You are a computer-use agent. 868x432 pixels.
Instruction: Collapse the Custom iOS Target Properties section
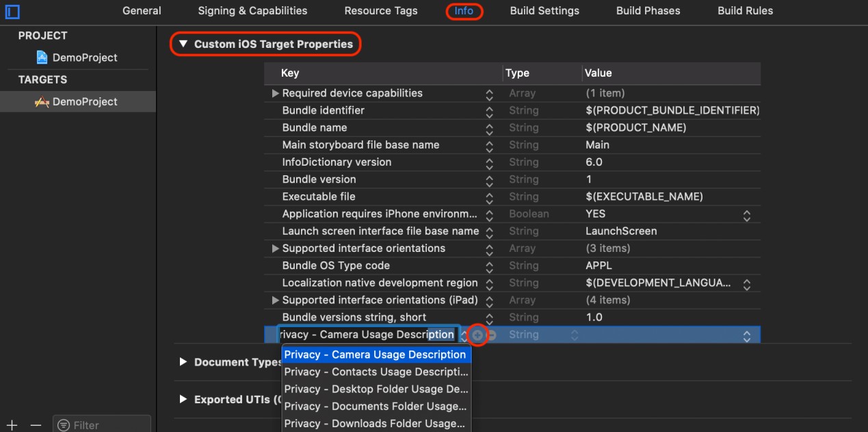click(183, 44)
